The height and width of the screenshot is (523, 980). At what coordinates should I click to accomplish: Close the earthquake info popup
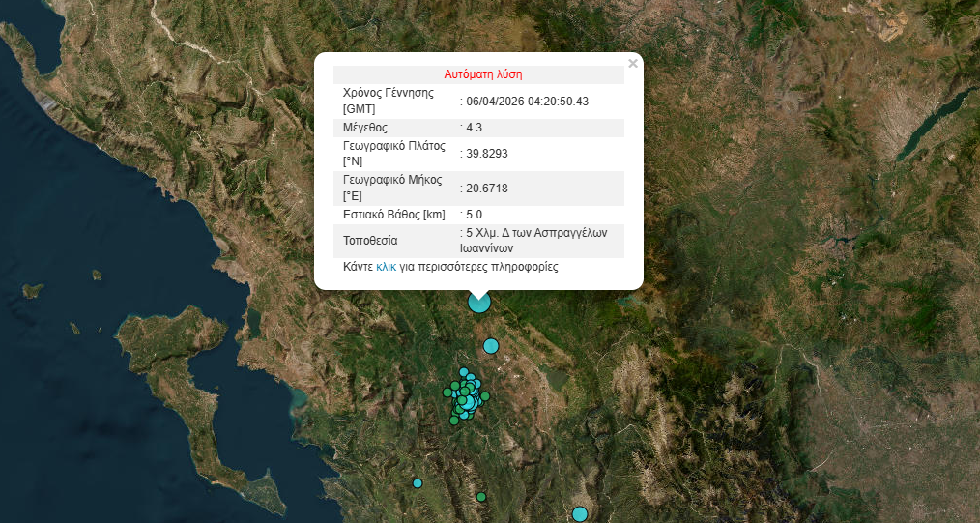pos(633,64)
